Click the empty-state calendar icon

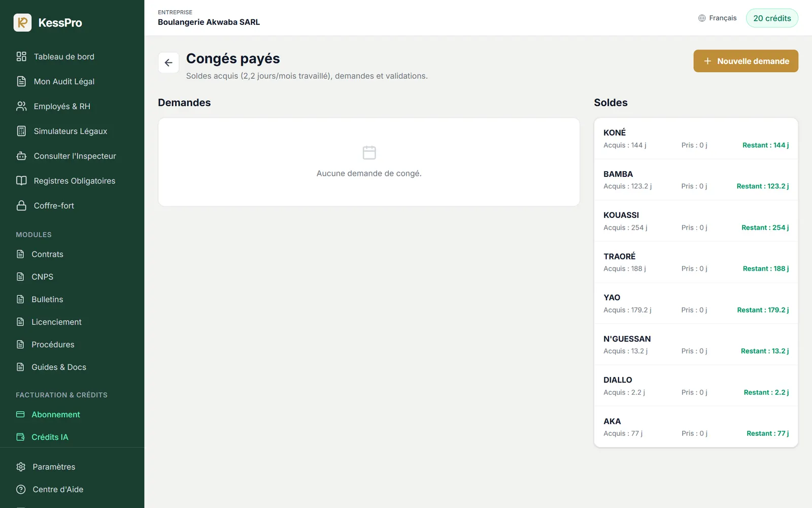coord(369,152)
